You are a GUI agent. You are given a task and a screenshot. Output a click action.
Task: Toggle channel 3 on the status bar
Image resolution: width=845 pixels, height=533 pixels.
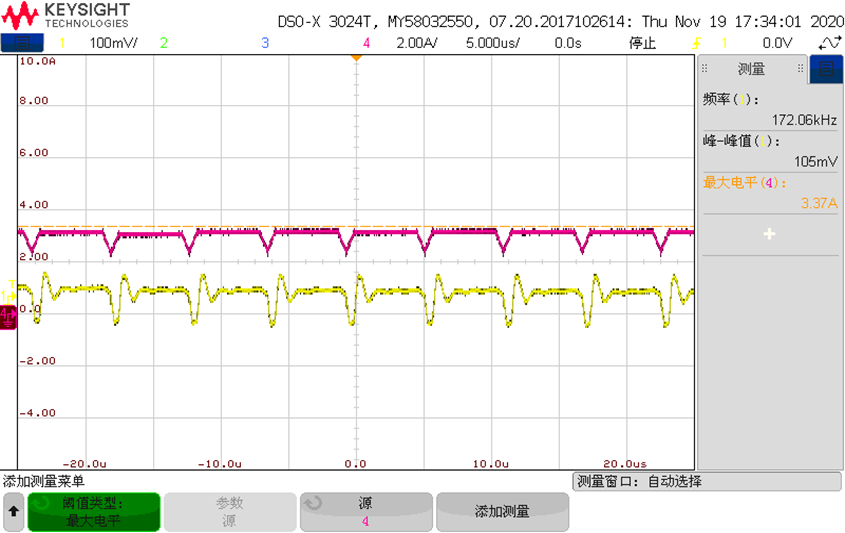tap(265, 43)
